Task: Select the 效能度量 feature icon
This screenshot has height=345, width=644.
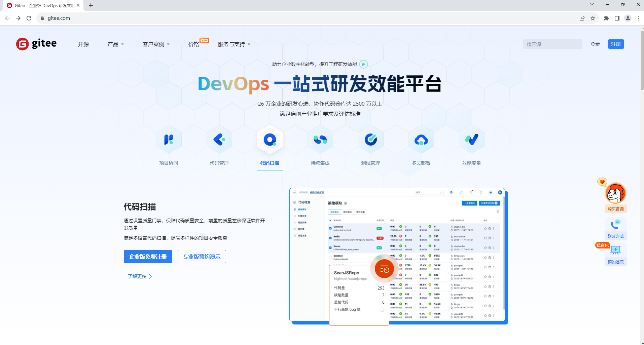Action: pos(471,139)
